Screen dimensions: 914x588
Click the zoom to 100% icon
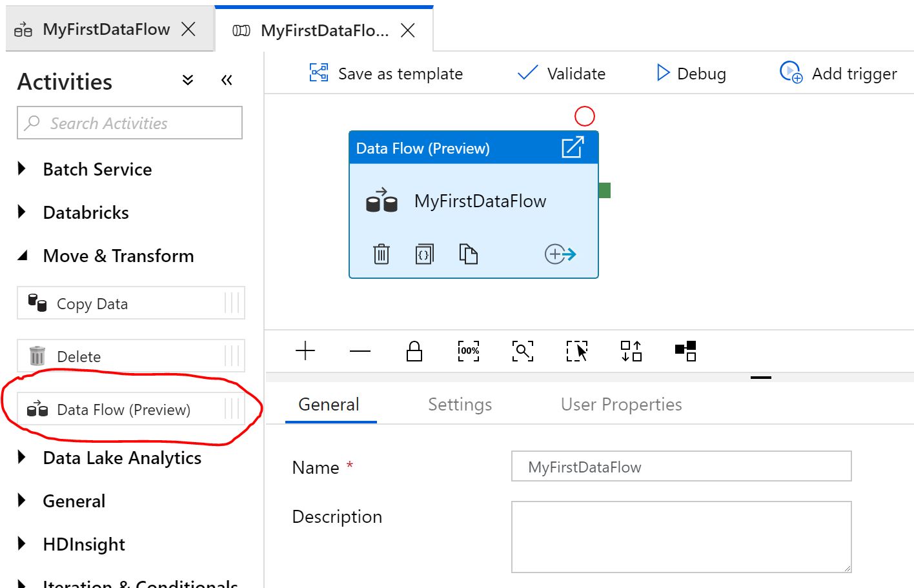pos(469,350)
